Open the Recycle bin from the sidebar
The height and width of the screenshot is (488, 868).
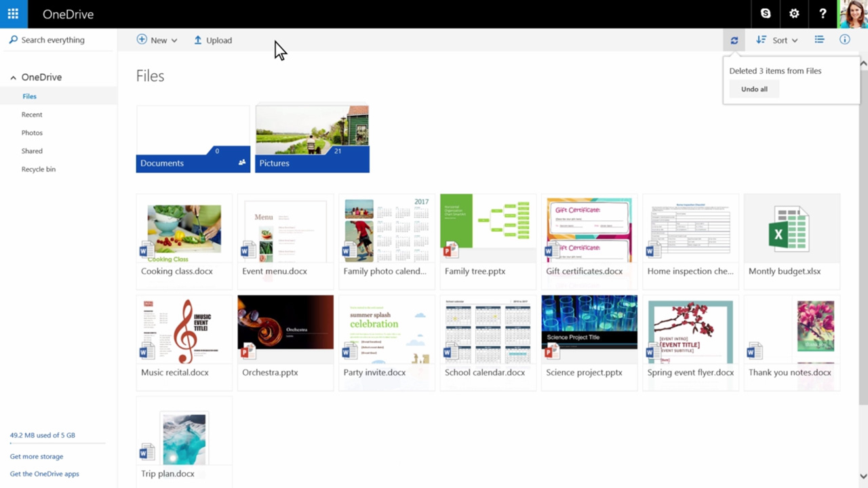tap(38, 169)
